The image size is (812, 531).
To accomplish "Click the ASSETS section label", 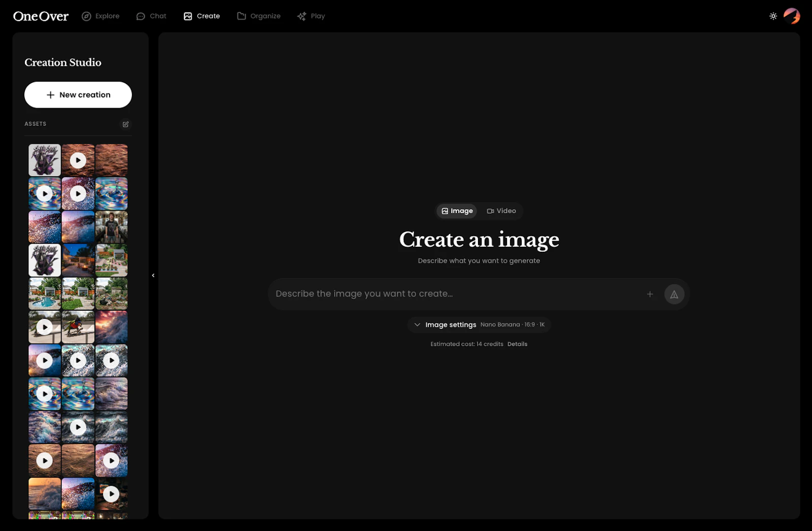I will coord(36,124).
